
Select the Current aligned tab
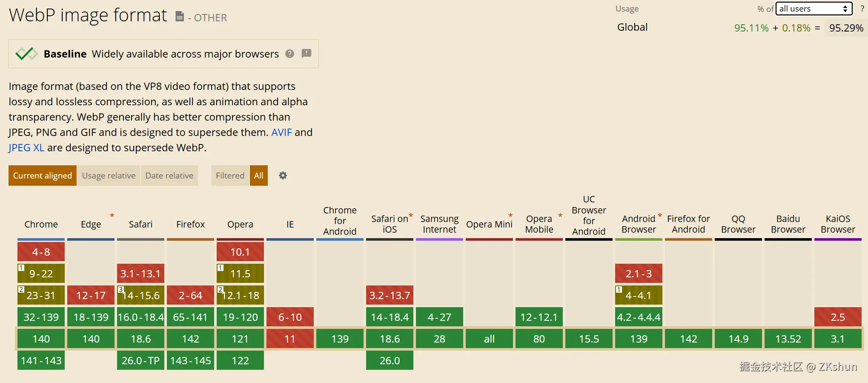[43, 176]
